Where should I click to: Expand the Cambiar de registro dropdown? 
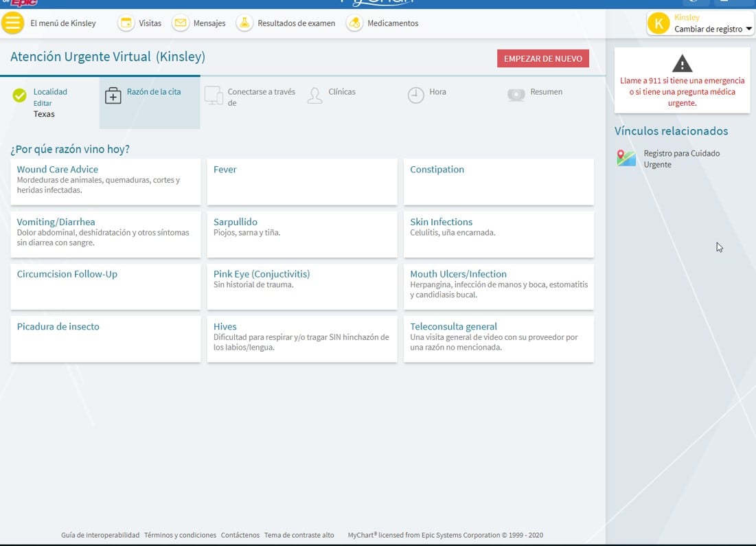click(749, 30)
